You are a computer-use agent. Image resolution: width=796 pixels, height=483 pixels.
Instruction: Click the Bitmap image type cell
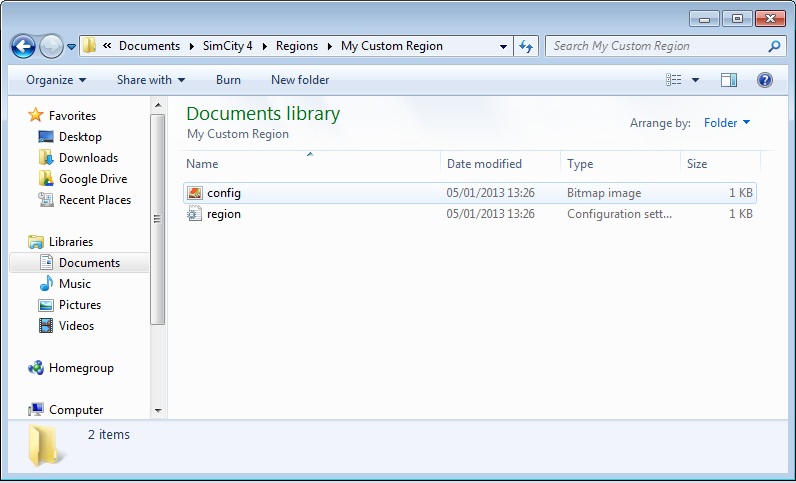[x=604, y=193]
